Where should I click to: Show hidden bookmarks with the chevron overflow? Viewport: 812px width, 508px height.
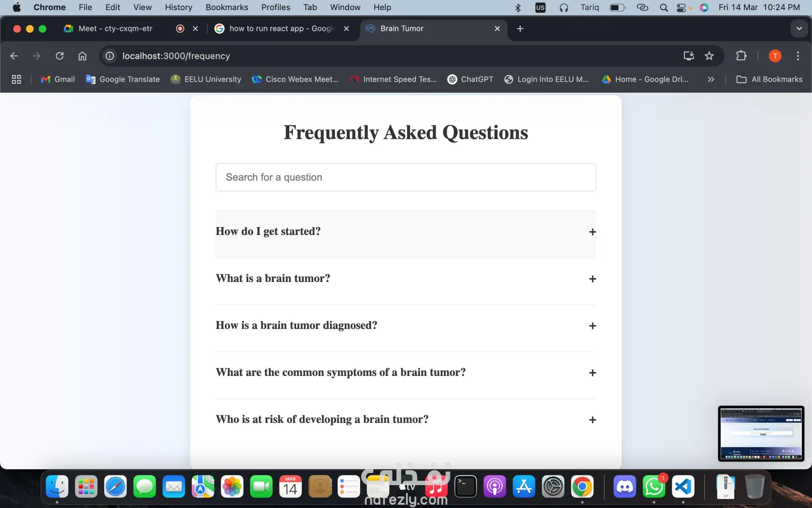[x=711, y=79]
